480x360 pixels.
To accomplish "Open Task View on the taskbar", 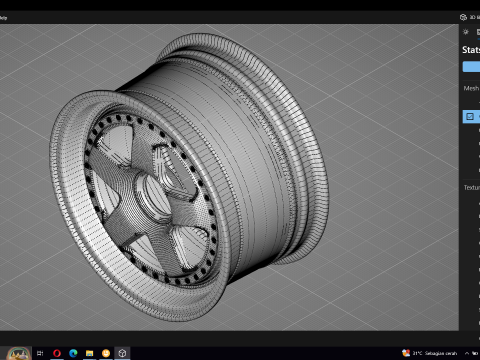I will pos(40,353).
